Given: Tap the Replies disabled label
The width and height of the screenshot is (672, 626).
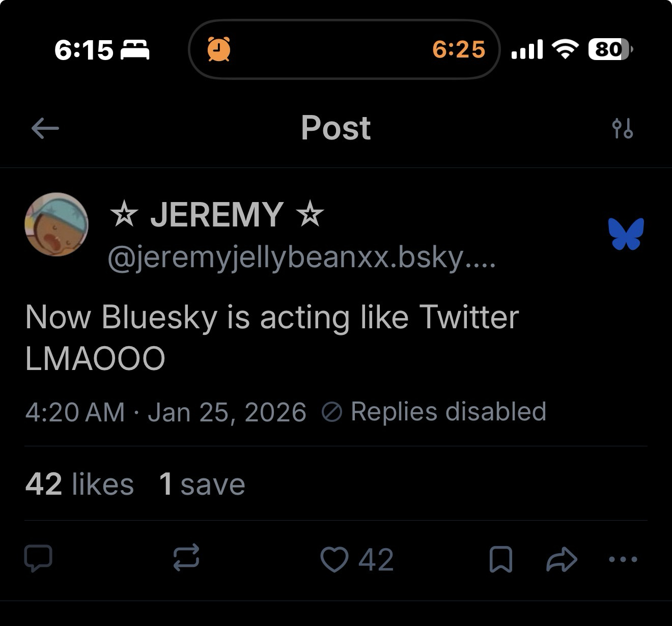Looking at the screenshot, I should [x=434, y=412].
